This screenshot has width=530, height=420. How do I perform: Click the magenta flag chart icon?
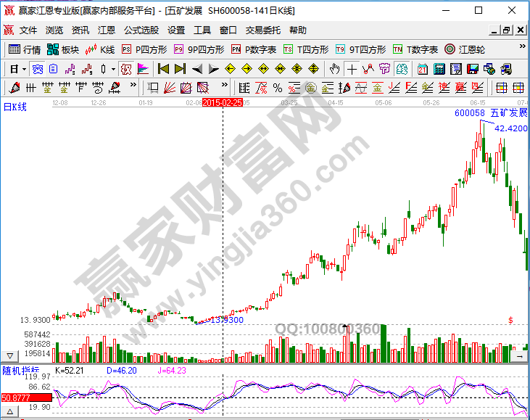click(x=143, y=70)
